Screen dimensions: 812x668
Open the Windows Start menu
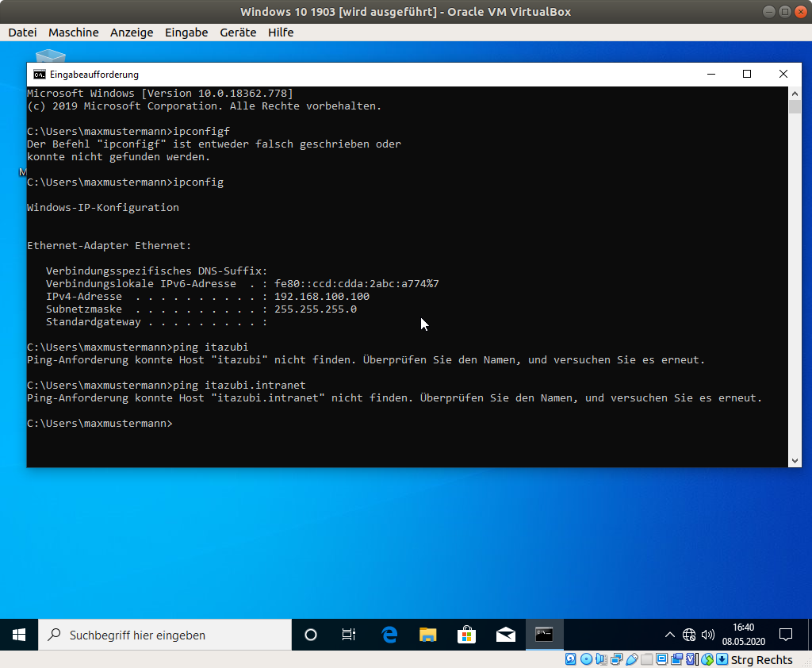(x=19, y=635)
